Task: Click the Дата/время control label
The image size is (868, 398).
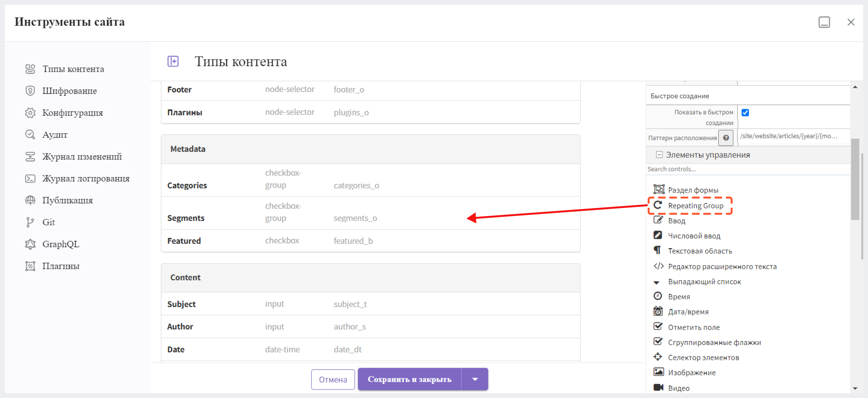Action: pyautogui.click(x=688, y=312)
